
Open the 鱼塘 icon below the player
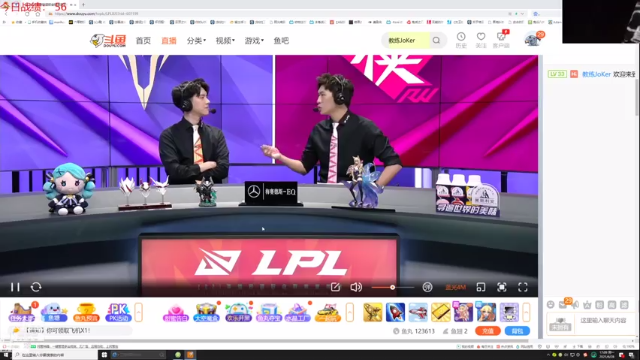[x=54, y=312]
